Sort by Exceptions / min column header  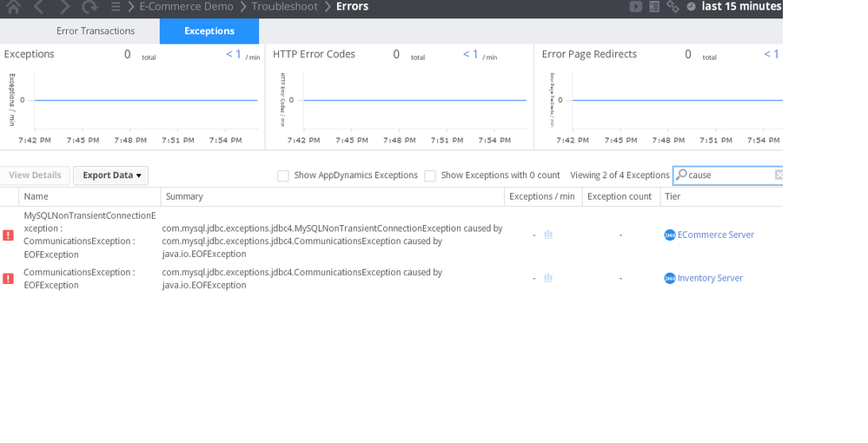click(x=542, y=196)
